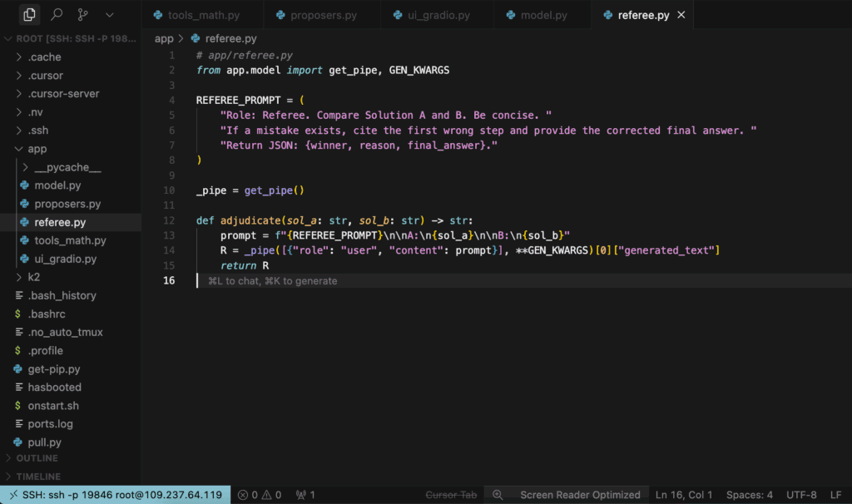This screenshot has width=852, height=504.
Task: Click the zoom magnifier icon in status bar
Action: [x=498, y=495]
